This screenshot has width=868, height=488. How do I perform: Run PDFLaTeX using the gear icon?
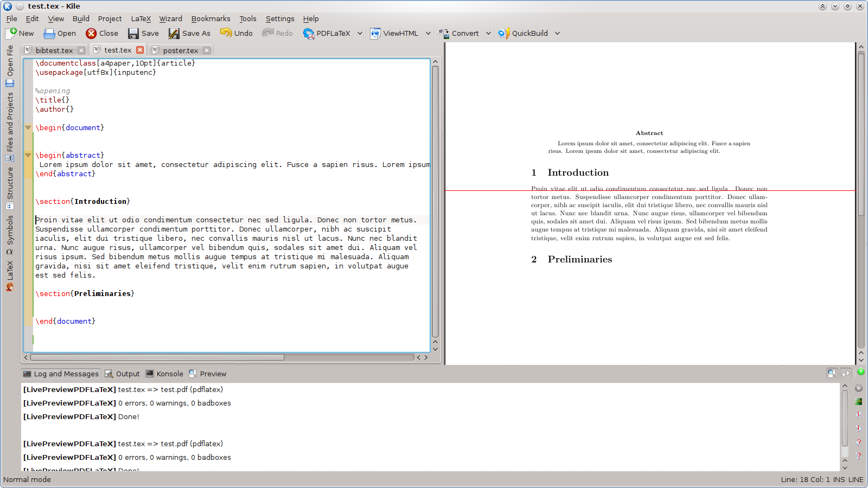click(309, 33)
